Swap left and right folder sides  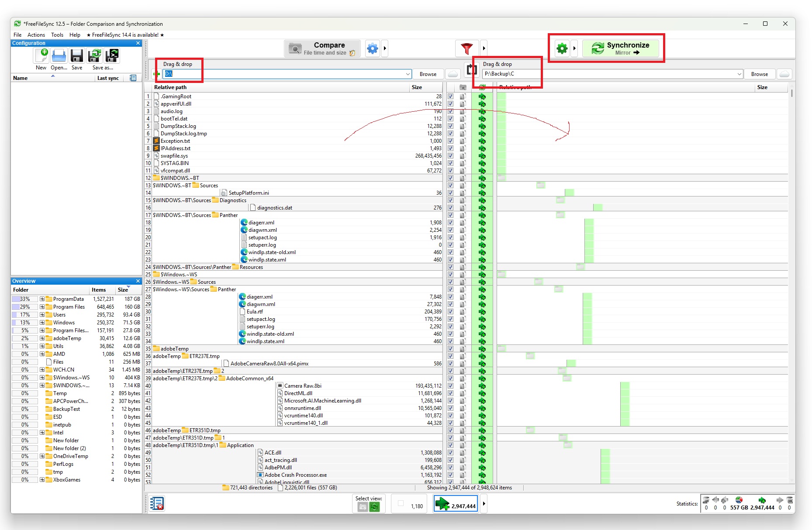pos(471,69)
